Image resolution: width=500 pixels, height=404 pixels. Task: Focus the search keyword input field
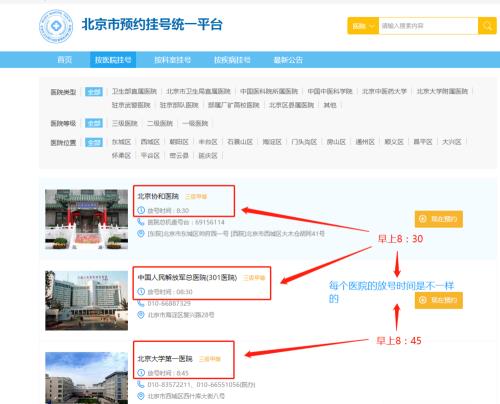tap(428, 26)
